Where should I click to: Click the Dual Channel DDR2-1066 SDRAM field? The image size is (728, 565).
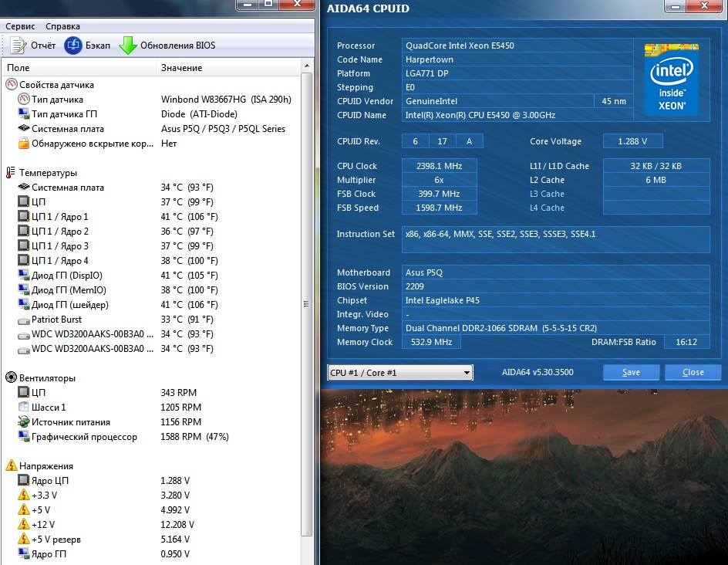(x=555, y=328)
